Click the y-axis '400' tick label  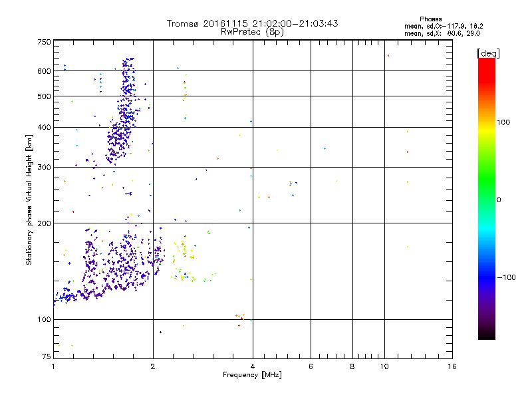tap(44, 127)
